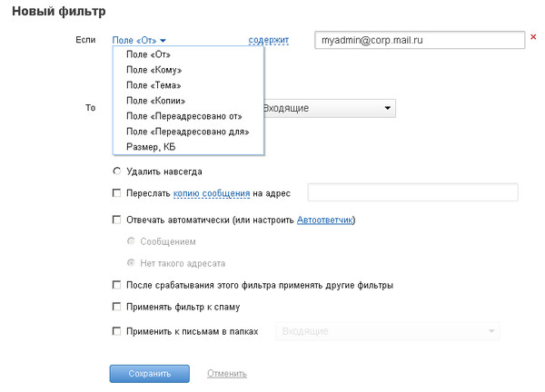
Task: Click the Сохранить button
Action: [x=150, y=374]
